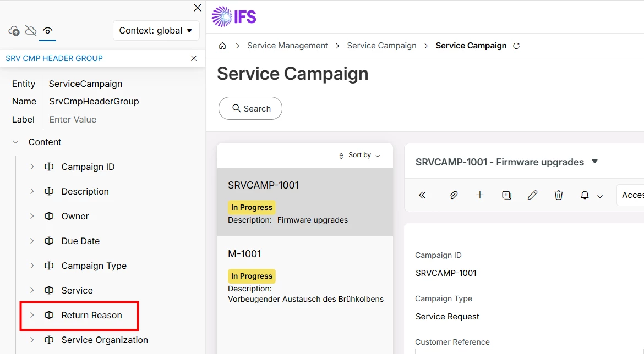The height and width of the screenshot is (354, 644).
Task: Click the duplicate record icon
Action: [x=507, y=195]
